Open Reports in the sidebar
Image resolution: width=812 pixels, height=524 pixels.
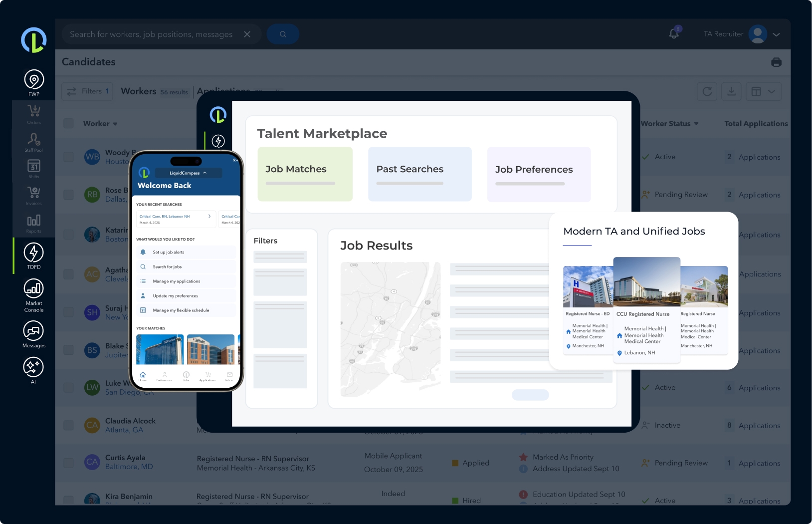34,224
